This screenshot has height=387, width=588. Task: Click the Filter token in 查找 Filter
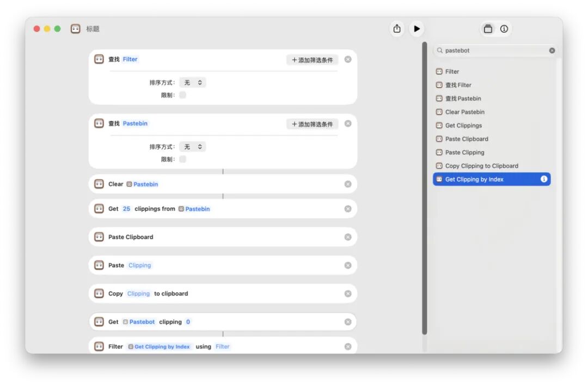click(130, 59)
